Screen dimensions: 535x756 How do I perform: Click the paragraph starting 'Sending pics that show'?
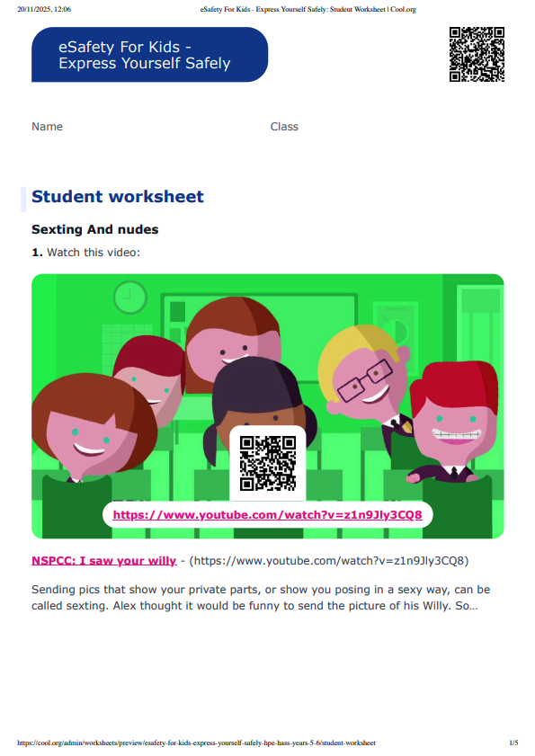click(261, 598)
